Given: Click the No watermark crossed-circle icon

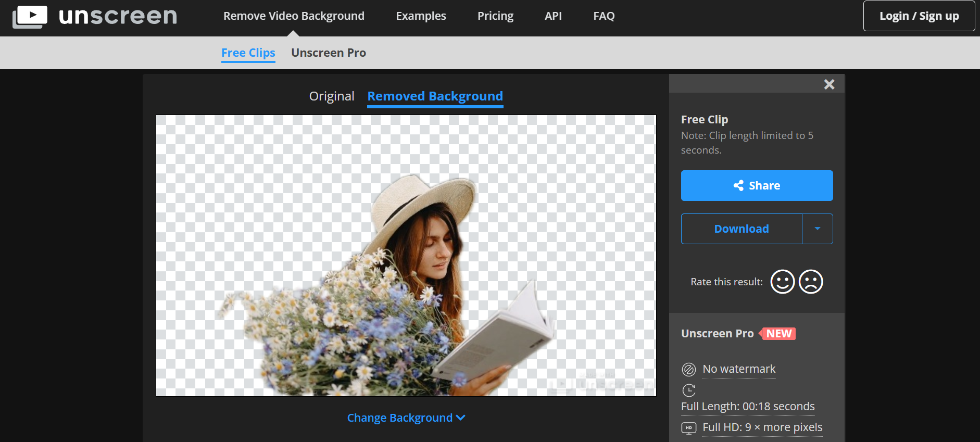Looking at the screenshot, I should pos(688,370).
